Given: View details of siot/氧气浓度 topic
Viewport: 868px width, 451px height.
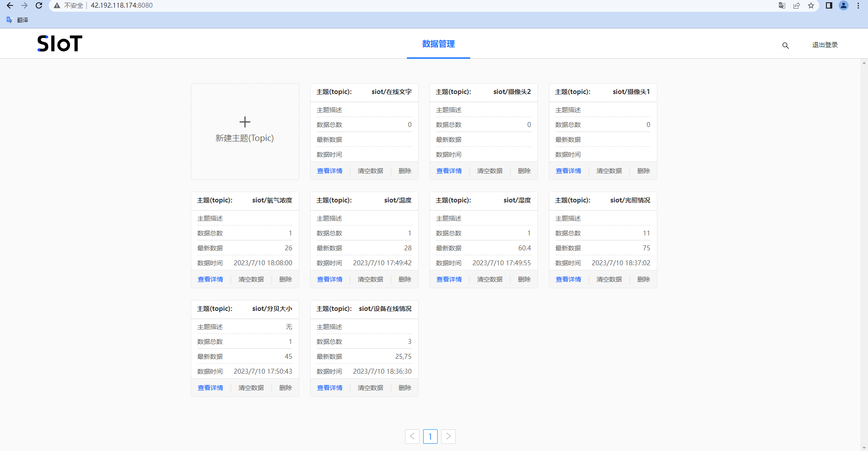Looking at the screenshot, I should point(210,279).
